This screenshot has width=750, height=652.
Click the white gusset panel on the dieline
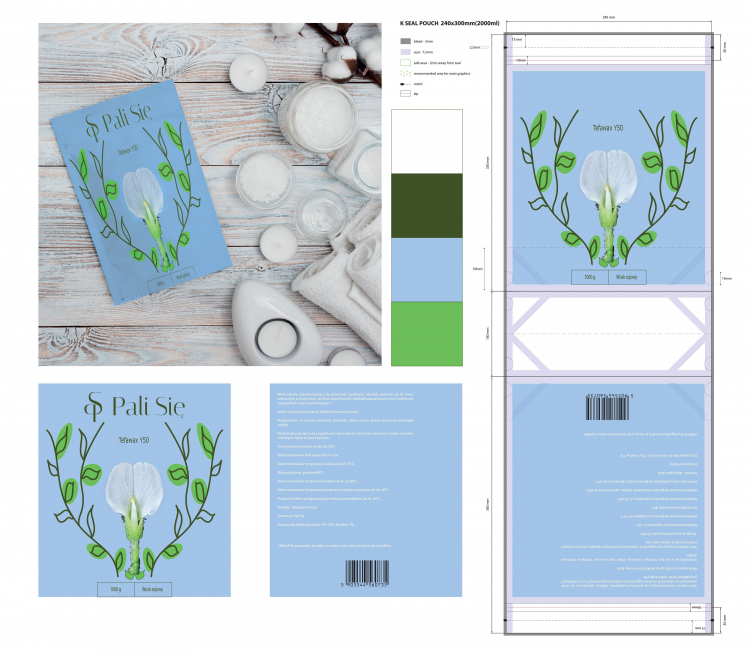pos(607,332)
